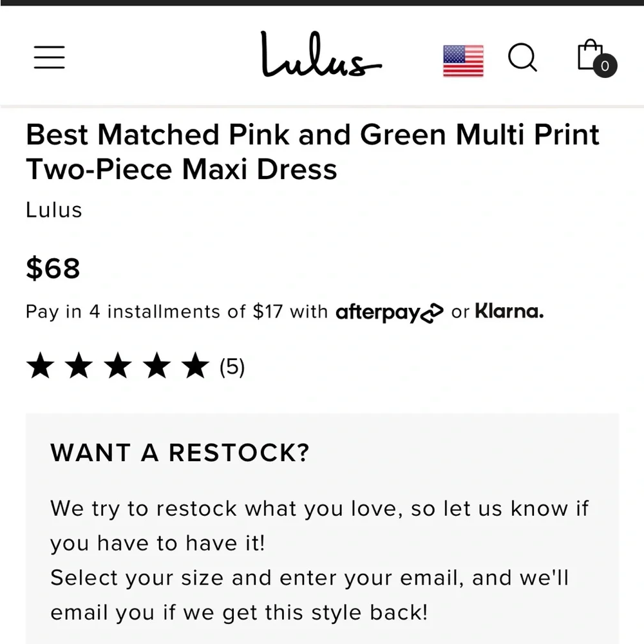The height and width of the screenshot is (644, 644).
Task: Click the cart item count badge showing 0
Action: click(x=604, y=66)
